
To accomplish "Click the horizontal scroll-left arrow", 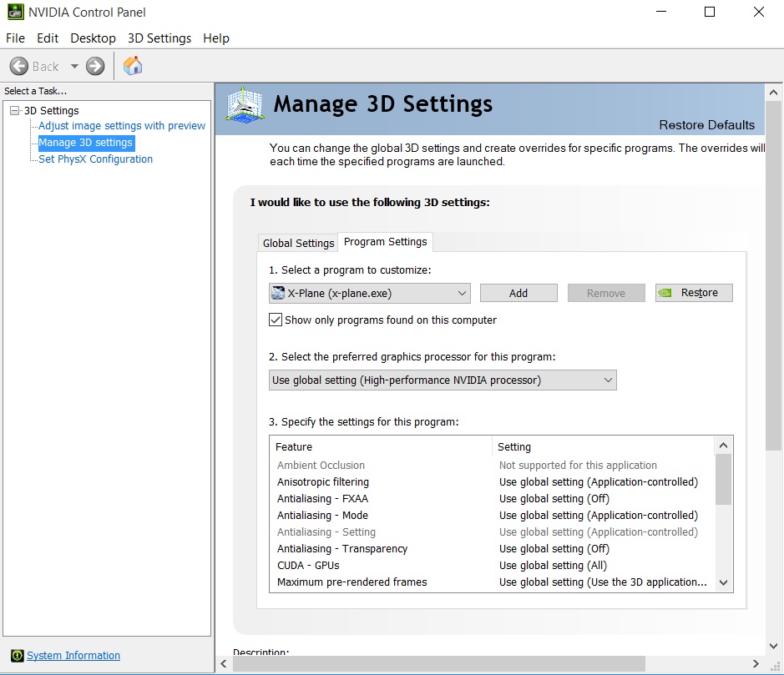I will 224,663.
